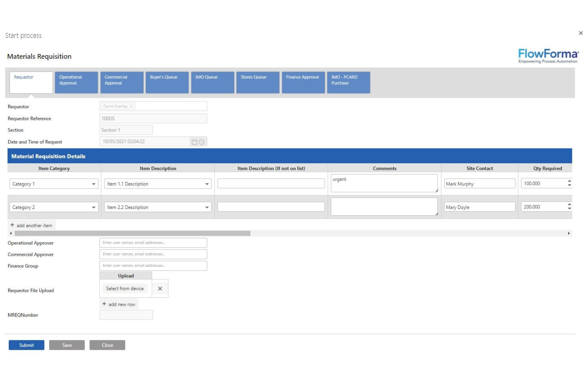Click empty comments box in Category 2 row
This screenshot has height=392, width=588.
click(384, 207)
